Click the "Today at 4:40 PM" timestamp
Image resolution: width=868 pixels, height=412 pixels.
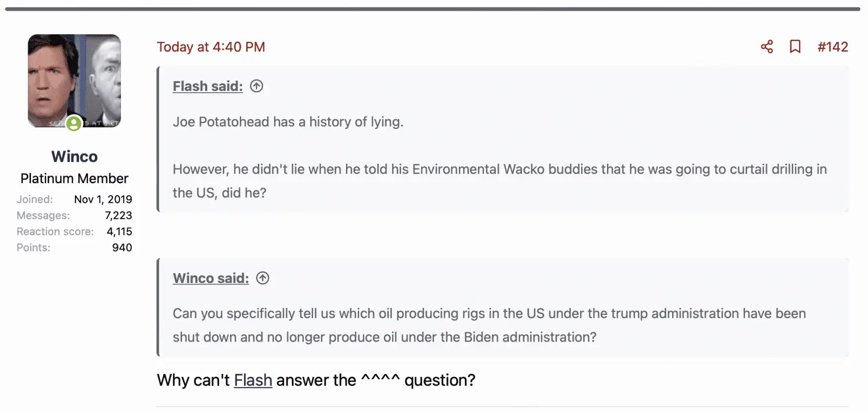[x=210, y=47]
